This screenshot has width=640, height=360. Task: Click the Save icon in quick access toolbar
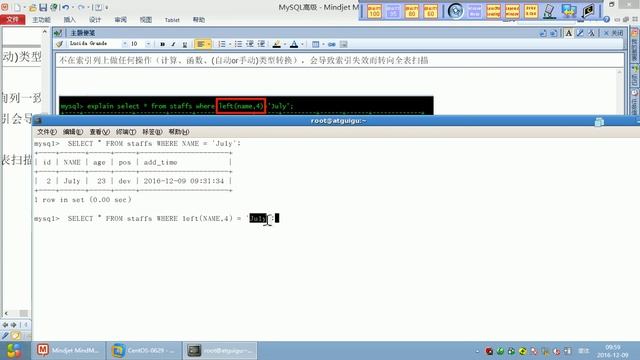coord(43,7)
